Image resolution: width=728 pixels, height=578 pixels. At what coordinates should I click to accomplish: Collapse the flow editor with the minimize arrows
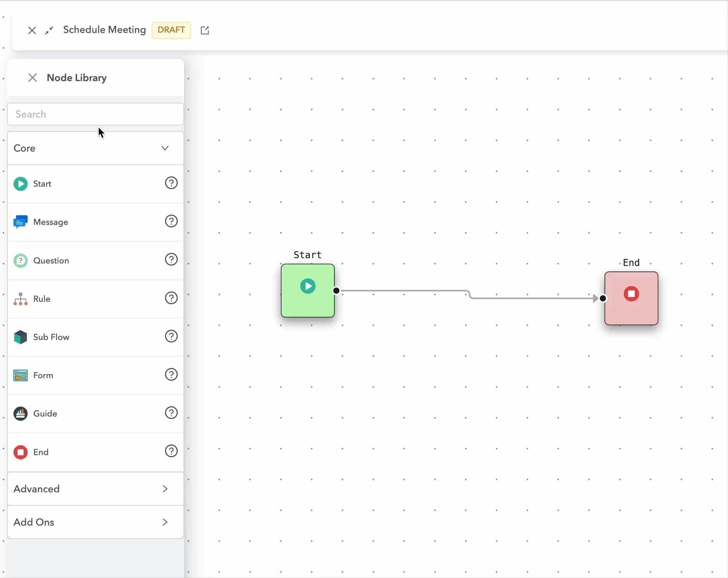coord(49,30)
